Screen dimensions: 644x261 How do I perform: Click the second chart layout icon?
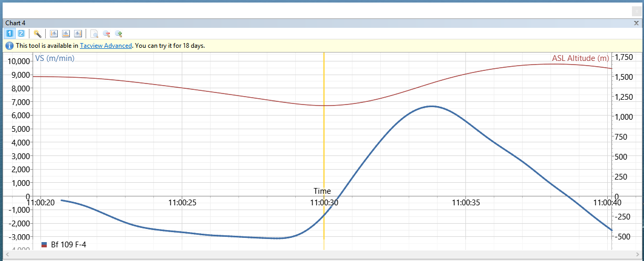pyautogui.click(x=66, y=34)
